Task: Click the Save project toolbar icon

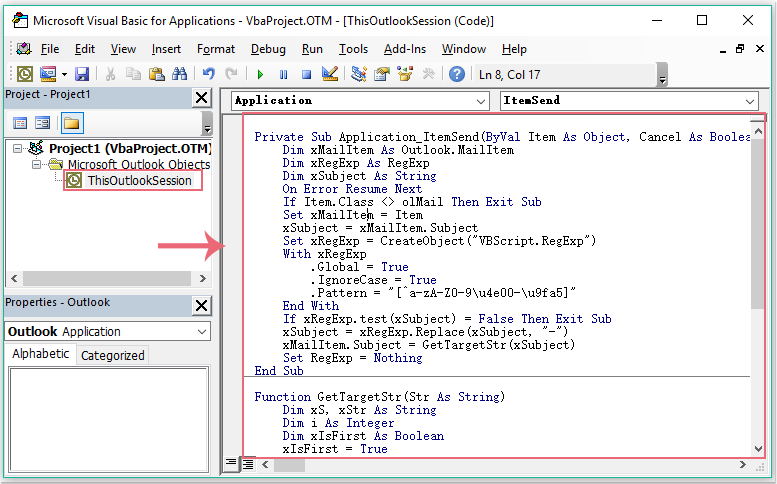Action: [x=82, y=74]
